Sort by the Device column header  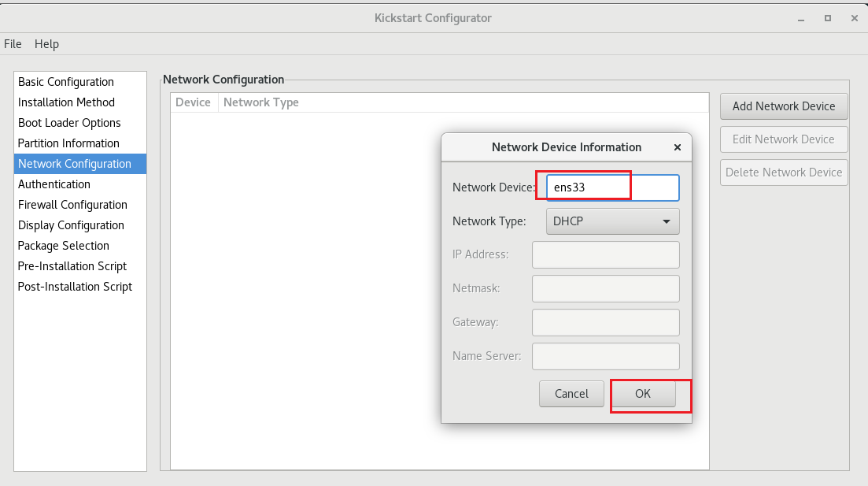[194, 102]
